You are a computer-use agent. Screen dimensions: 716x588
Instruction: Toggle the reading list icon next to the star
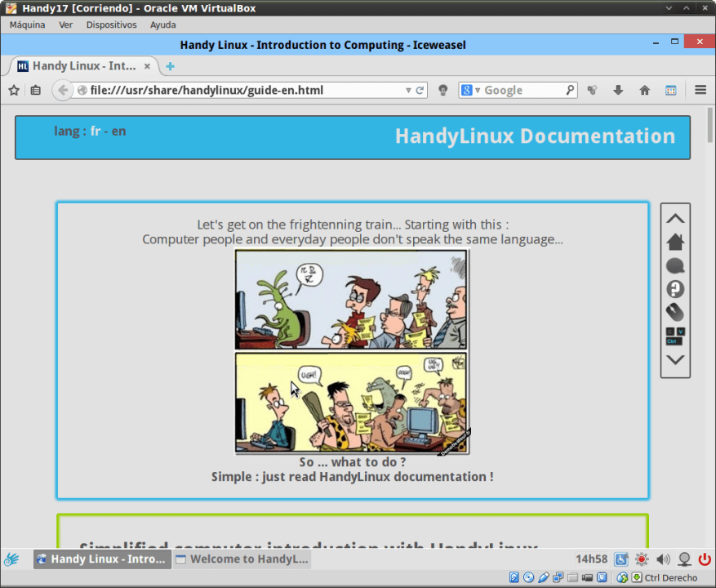point(35,90)
